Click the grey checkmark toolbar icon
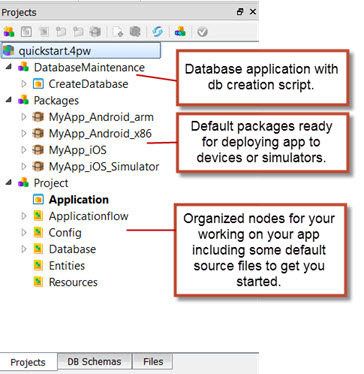Screen dimensions: 364x374 click(202, 32)
